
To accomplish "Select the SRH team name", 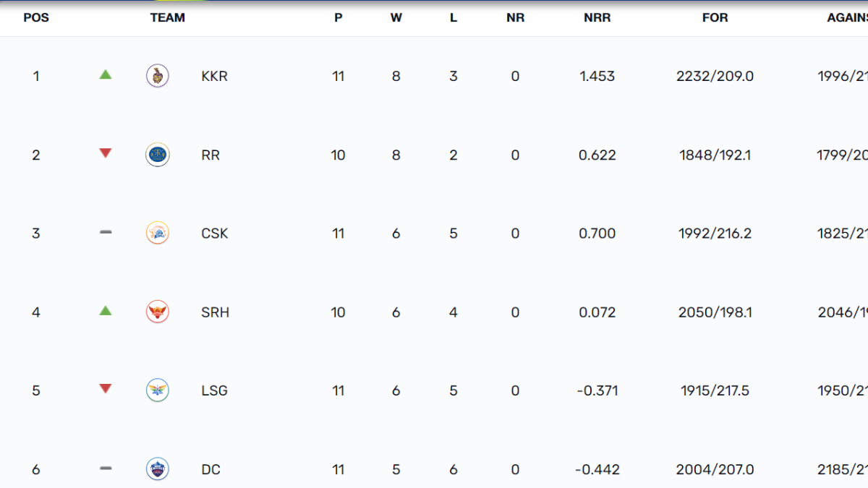I will coord(215,312).
